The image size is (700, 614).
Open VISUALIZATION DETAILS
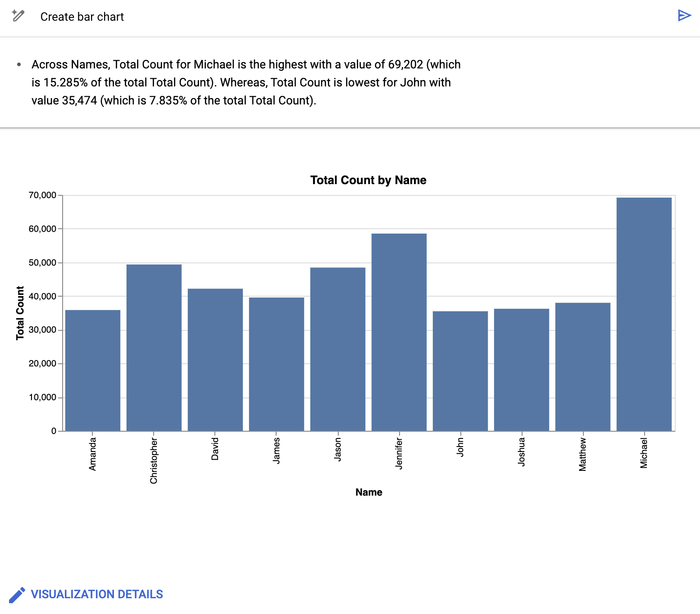pos(97,594)
